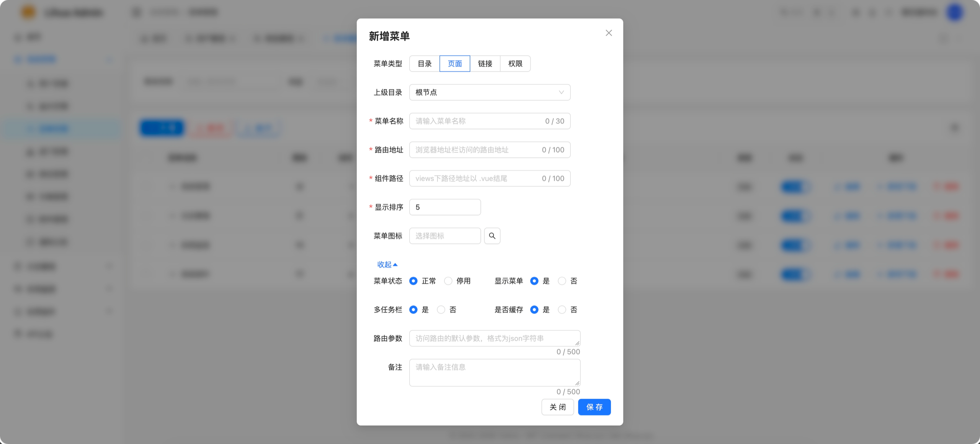The width and height of the screenshot is (980, 444).
Task: Click into the 组件路径 input field
Action: pyautogui.click(x=490, y=179)
